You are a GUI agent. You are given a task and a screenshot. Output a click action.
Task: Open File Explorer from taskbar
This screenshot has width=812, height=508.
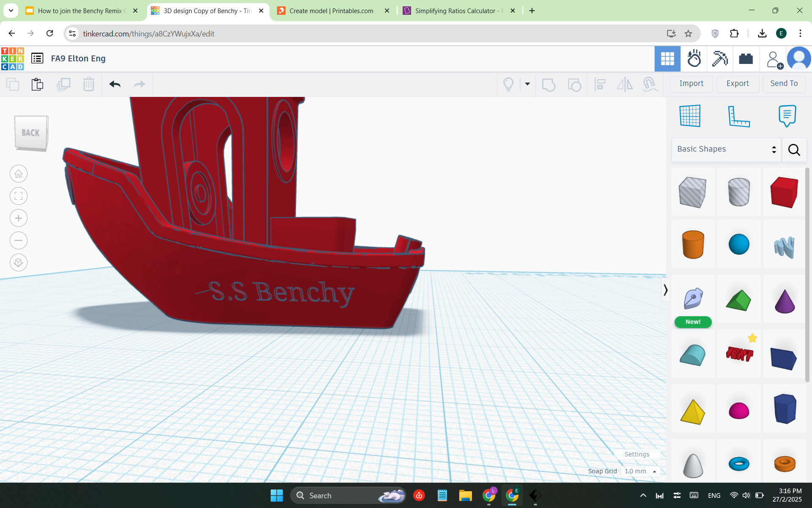(x=465, y=495)
